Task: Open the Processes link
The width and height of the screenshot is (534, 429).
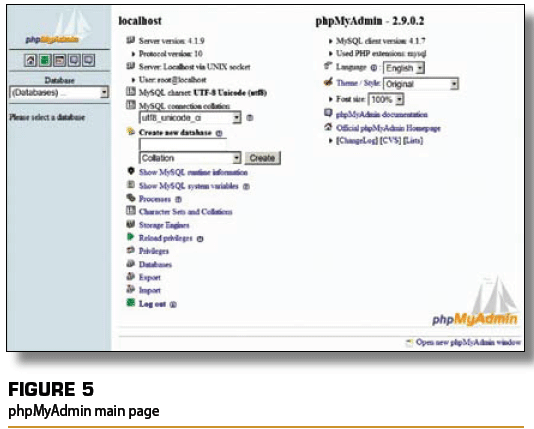Action: (x=155, y=199)
